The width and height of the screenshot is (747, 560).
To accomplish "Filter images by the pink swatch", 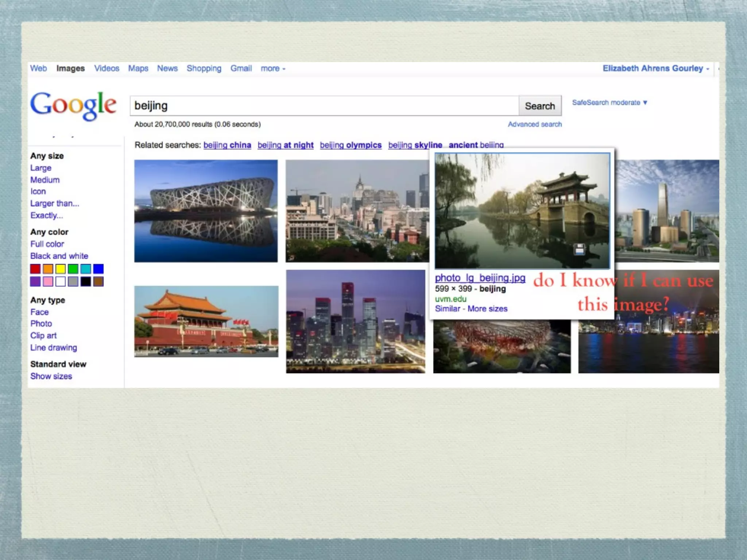I will [48, 281].
